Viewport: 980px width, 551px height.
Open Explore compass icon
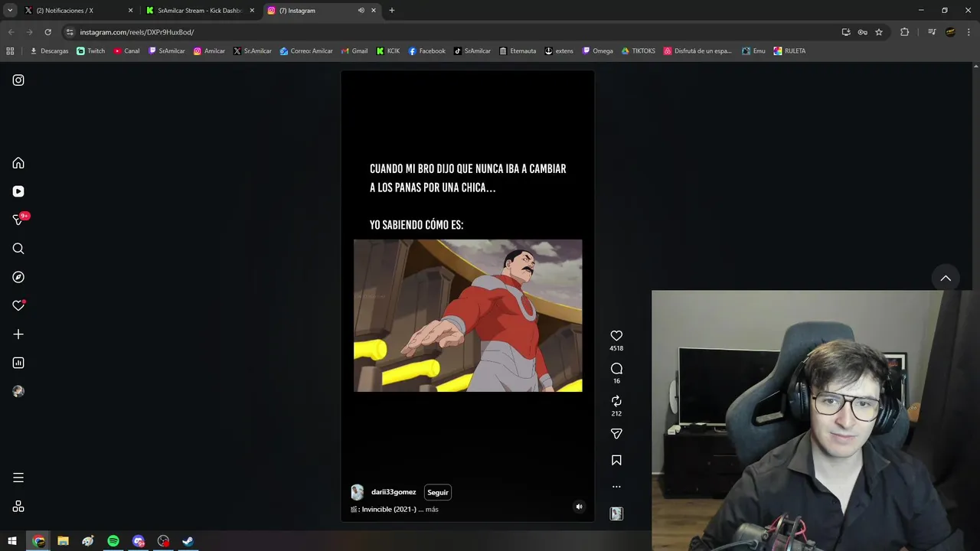coord(18,277)
